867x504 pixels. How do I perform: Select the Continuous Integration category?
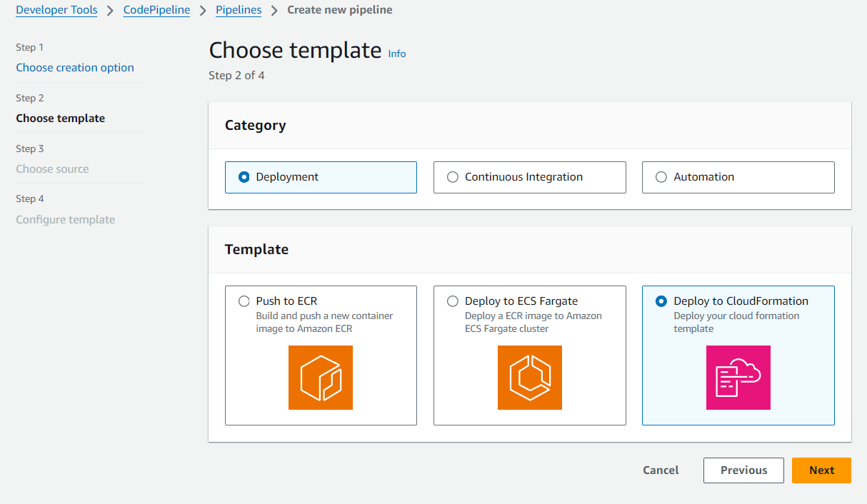click(x=452, y=177)
